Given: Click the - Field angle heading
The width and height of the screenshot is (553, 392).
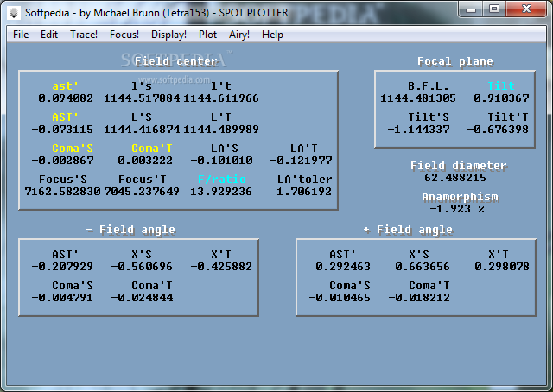Looking at the screenshot, I should coord(130,230).
